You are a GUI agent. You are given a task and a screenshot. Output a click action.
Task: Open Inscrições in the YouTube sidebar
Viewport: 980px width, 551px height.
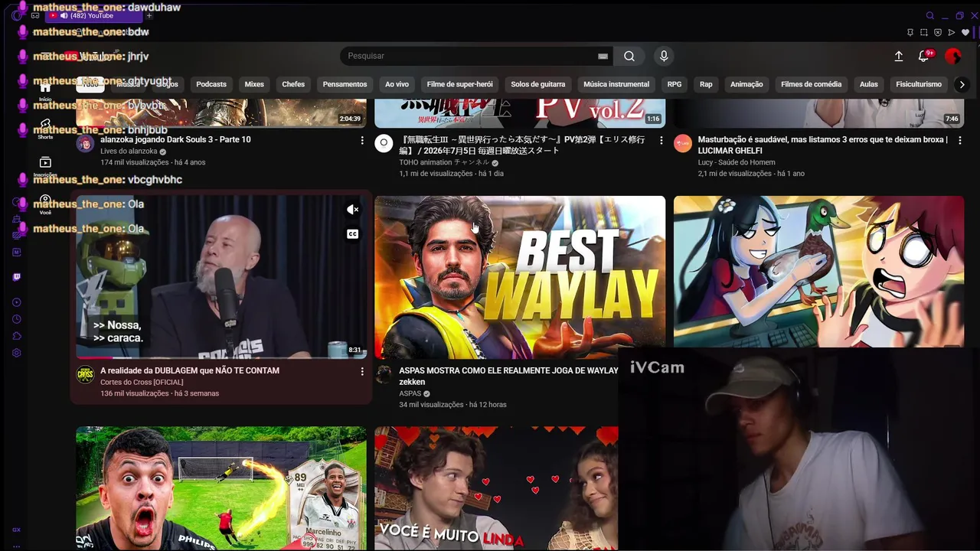[45, 167]
